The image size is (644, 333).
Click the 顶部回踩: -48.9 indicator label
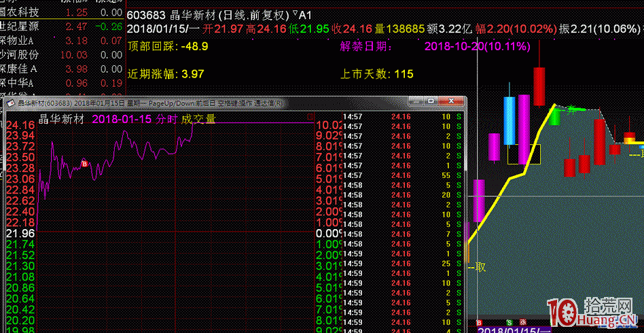168,46
